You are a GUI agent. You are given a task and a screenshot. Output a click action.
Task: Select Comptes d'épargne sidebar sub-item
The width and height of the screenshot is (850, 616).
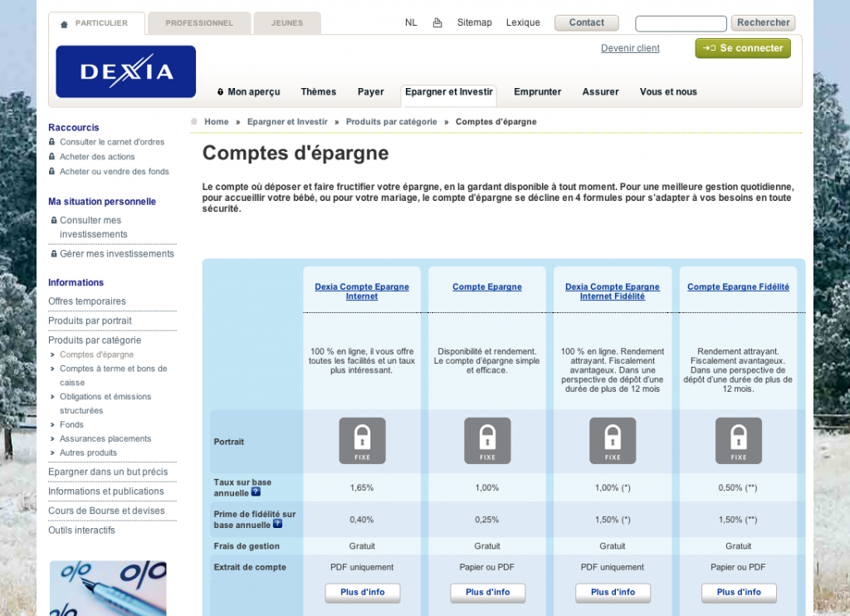pyautogui.click(x=96, y=354)
